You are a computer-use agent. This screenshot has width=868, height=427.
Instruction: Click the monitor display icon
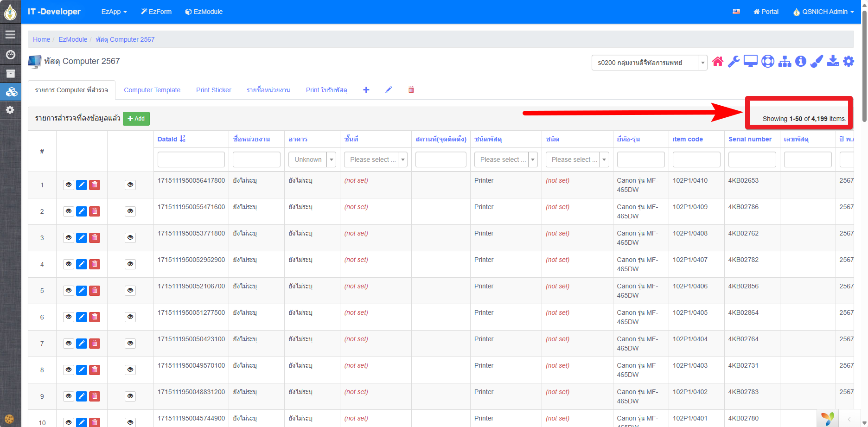(750, 61)
